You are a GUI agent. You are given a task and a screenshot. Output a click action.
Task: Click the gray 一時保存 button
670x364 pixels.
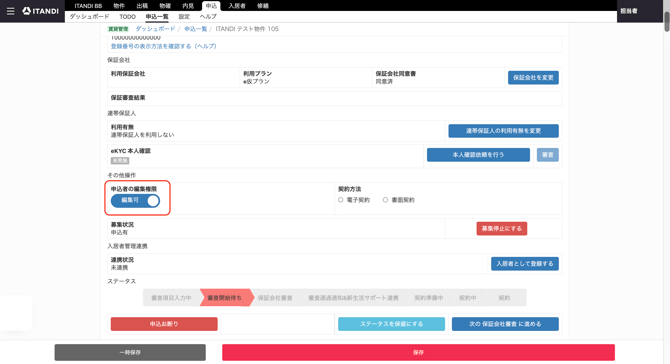130,352
